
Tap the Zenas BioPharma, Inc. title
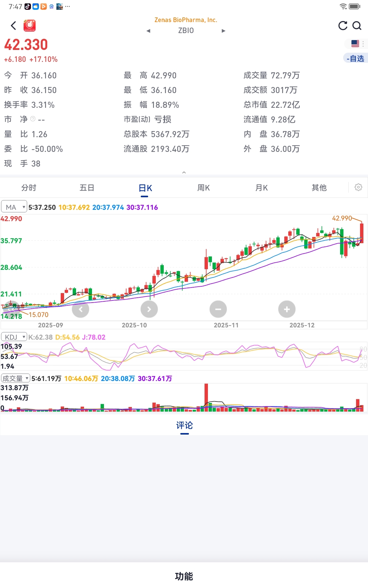tap(186, 20)
